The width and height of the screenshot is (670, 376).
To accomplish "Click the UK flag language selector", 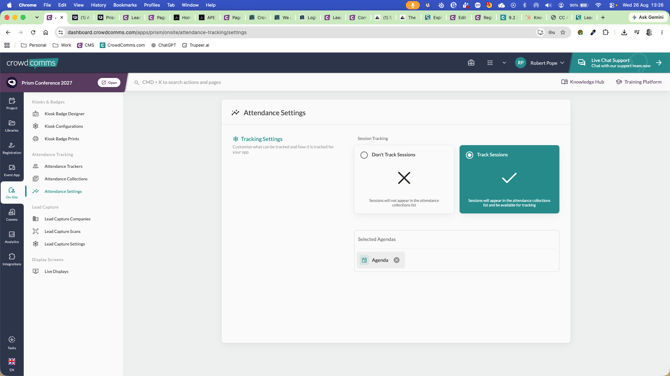I will pos(12,361).
